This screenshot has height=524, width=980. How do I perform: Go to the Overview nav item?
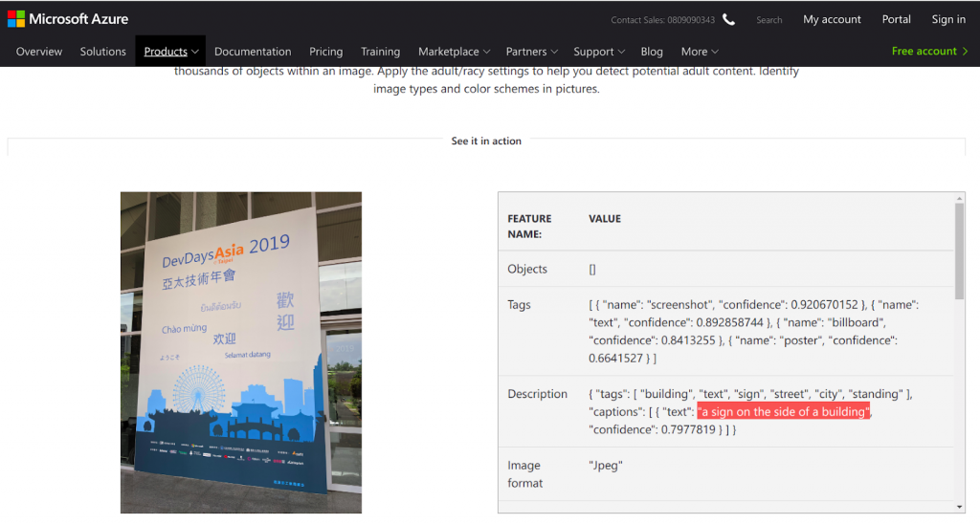click(38, 52)
